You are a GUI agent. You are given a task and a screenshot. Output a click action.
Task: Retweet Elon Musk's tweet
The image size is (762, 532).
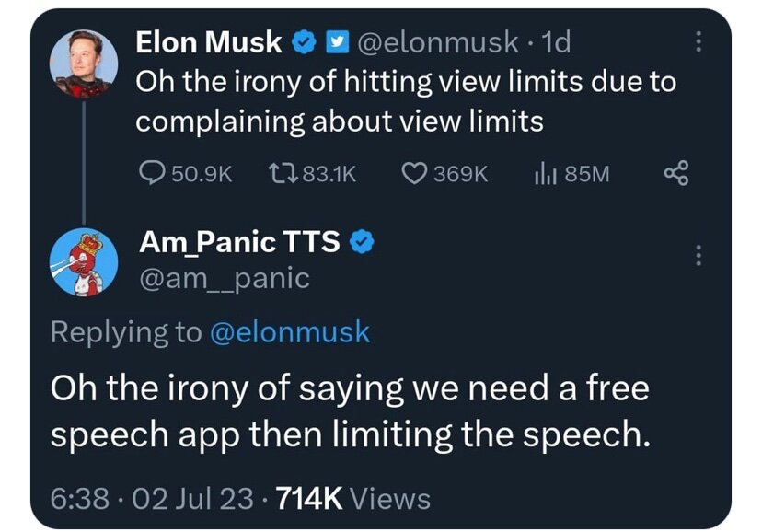(x=283, y=172)
